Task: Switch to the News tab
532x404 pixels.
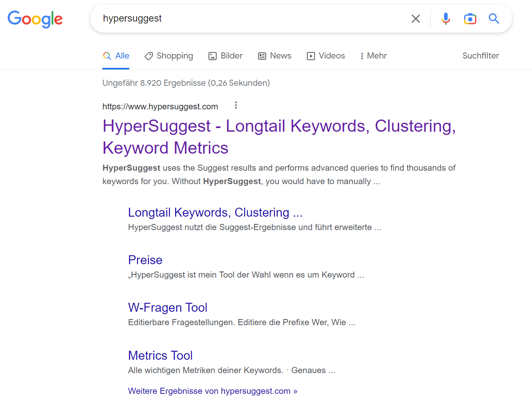Action: point(275,56)
